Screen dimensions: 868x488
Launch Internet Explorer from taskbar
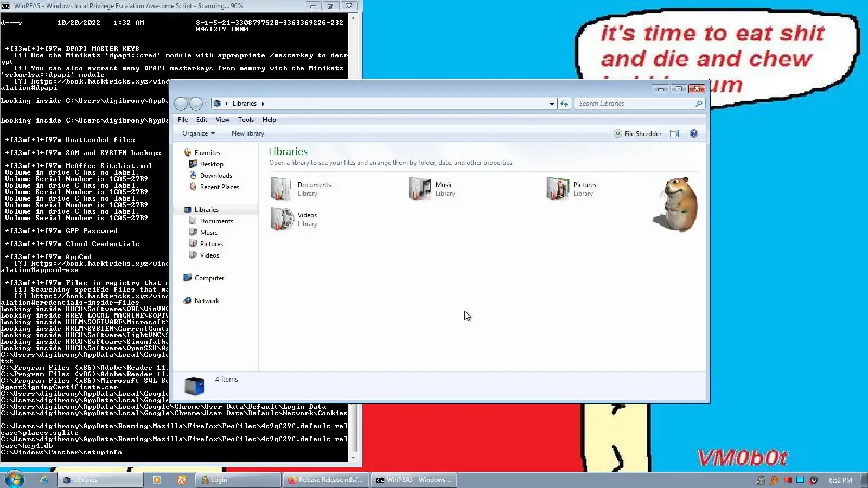[x=44, y=480]
